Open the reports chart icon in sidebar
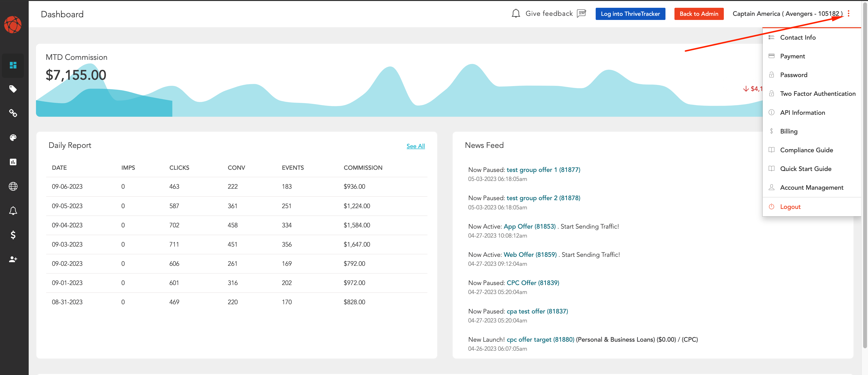This screenshot has height=375, width=868. click(x=13, y=162)
